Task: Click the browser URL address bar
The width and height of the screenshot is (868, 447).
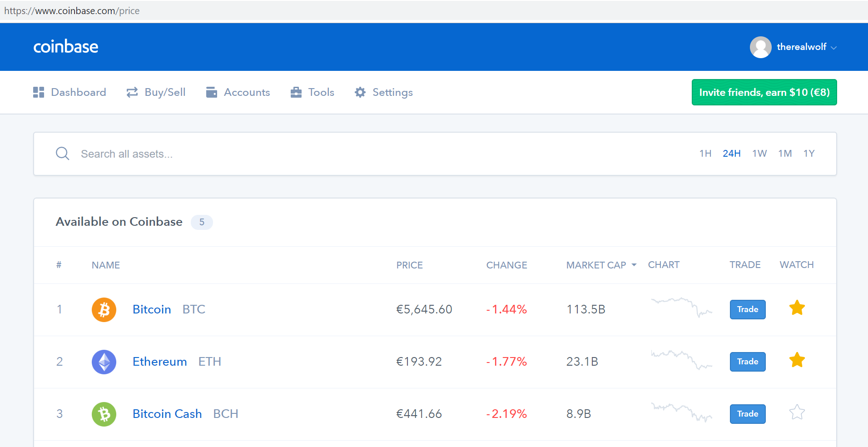Action: (x=434, y=11)
